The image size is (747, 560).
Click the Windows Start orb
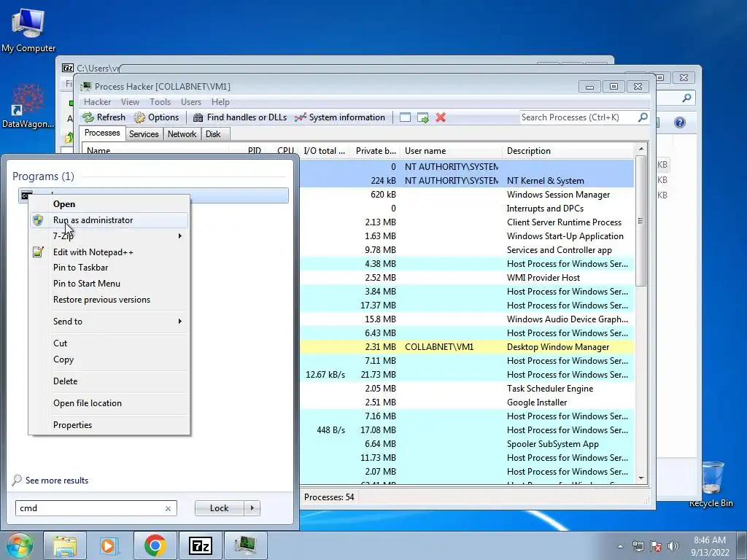(x=20, y=545)
